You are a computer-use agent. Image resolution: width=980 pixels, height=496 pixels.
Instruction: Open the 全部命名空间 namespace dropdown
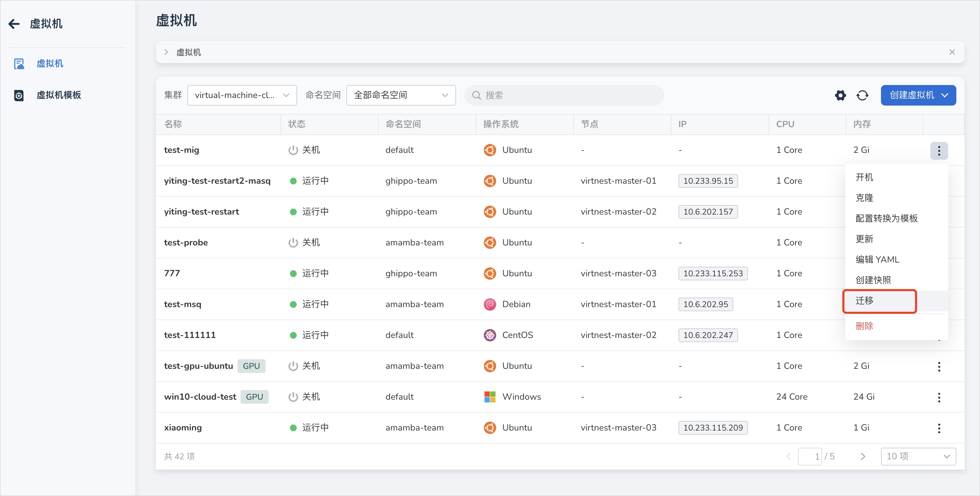pyautogui.click(x=401, y=95)
